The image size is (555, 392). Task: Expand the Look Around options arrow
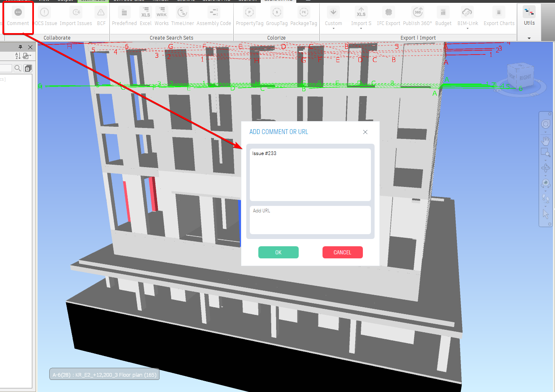point(546,191)
